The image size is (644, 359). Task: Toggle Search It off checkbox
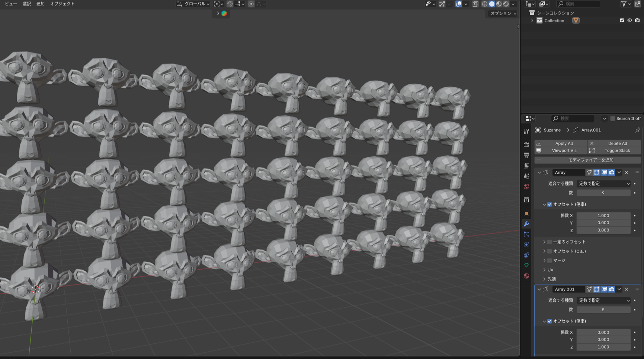pos(613,118)
